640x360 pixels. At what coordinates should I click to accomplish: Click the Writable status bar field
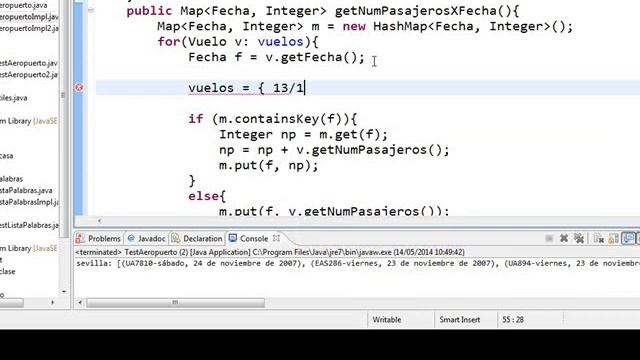click(387, 320)
